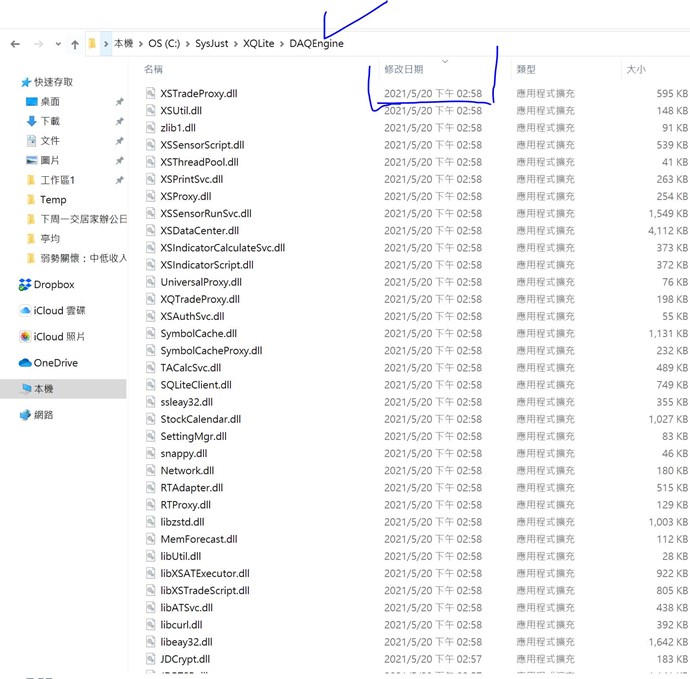Click folder icon in address bar
690x679 pixels.
point(92,44)
